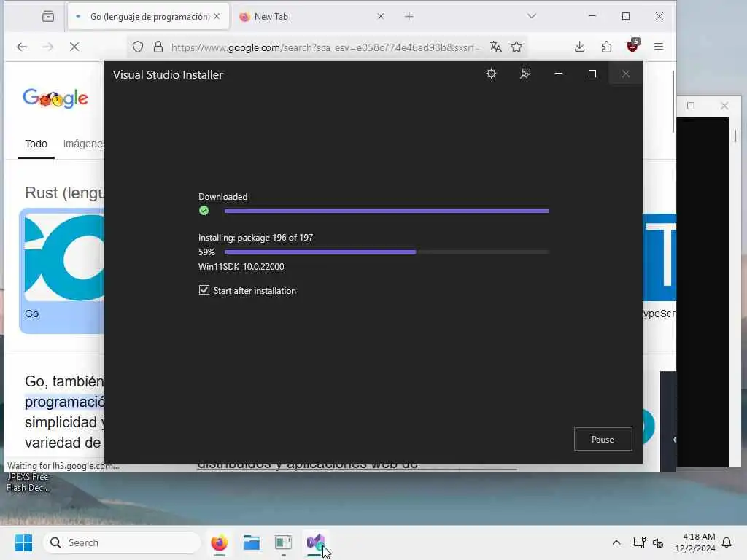Screen dimensions: 747x560
Task: Select the Todo search results tab
Action: point(36,144)
